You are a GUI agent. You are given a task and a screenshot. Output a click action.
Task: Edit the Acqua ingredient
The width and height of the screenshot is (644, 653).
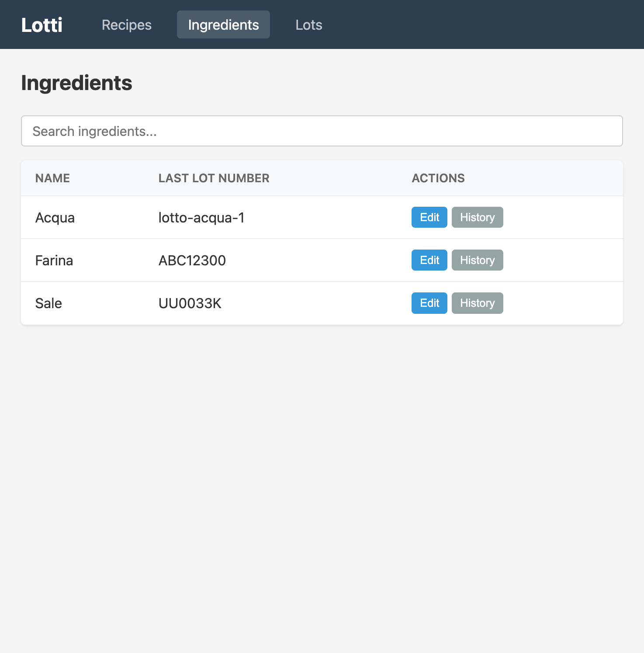pos(429,217)
